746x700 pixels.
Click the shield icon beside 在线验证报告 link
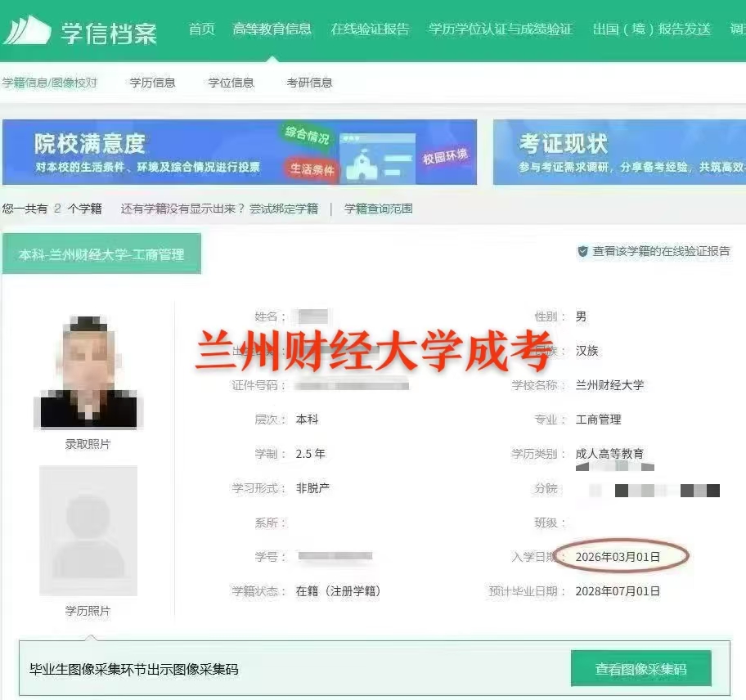click(582, 252)
